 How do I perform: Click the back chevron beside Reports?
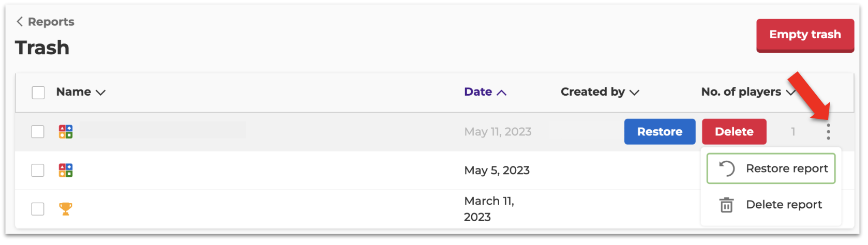click(20, 21)
